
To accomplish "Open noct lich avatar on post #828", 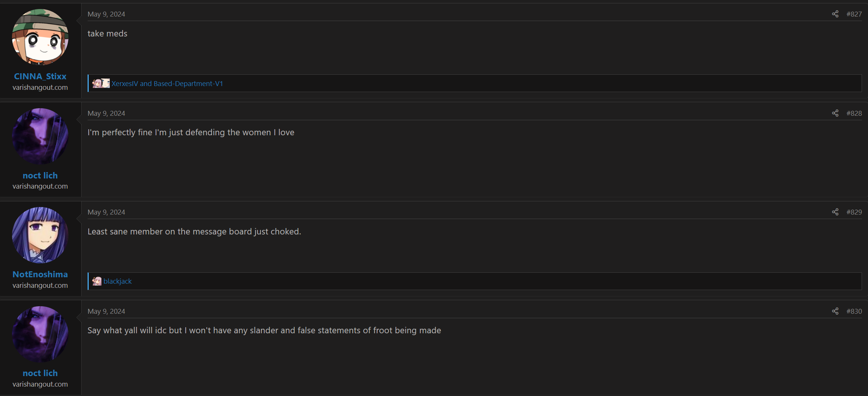I will (40, 136).
